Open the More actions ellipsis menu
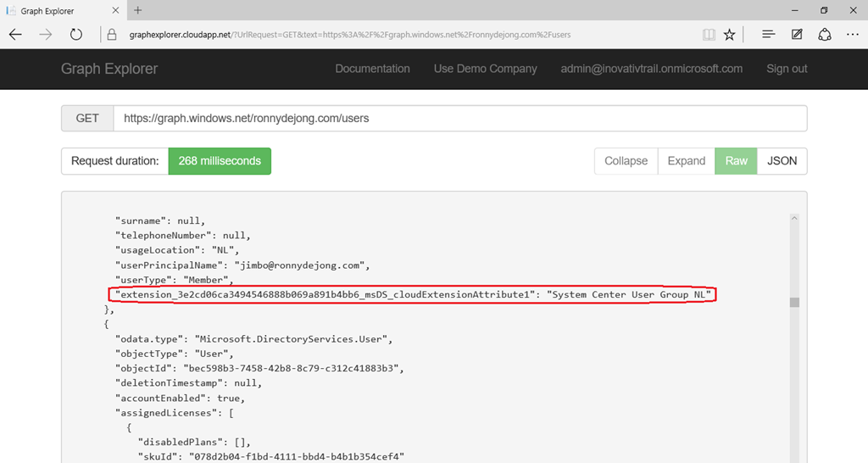 (853, 35)
